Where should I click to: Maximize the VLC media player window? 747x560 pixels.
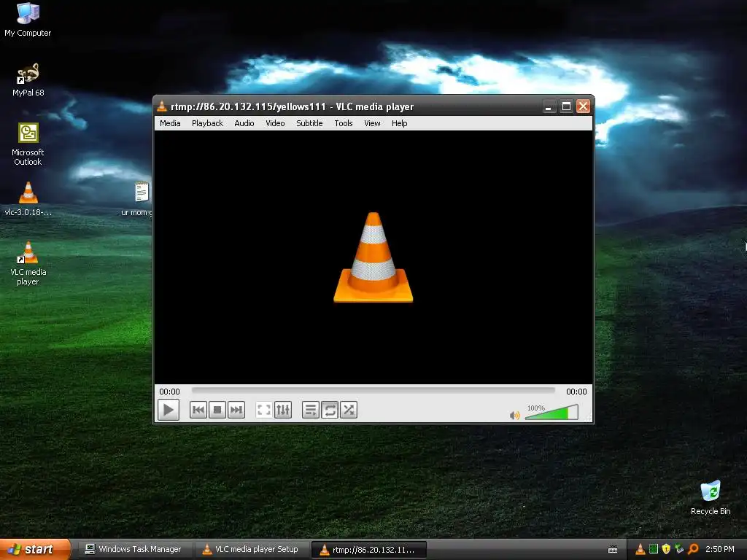(x=566, y=106)
